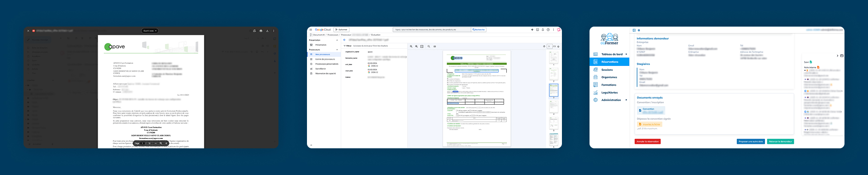
Task: Click the user account avatar in Google Cloud
Action: pos(559,30)
